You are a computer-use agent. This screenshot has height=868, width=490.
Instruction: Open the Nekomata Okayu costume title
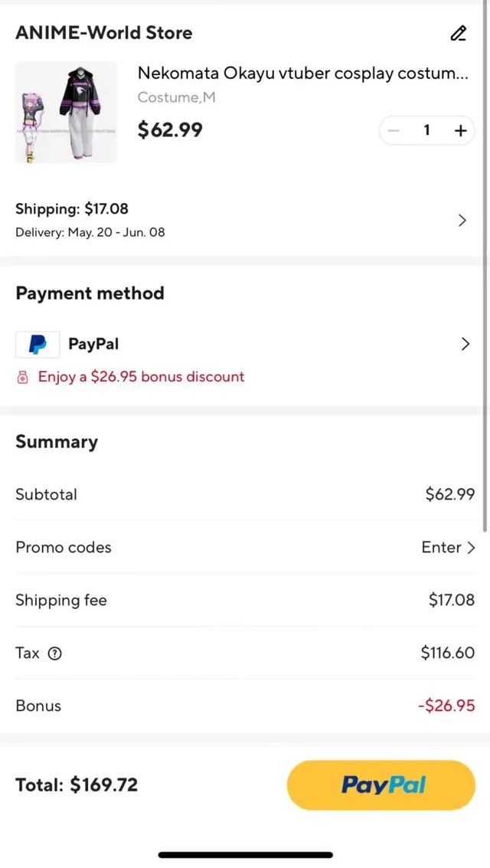click(x=302, y=74)
